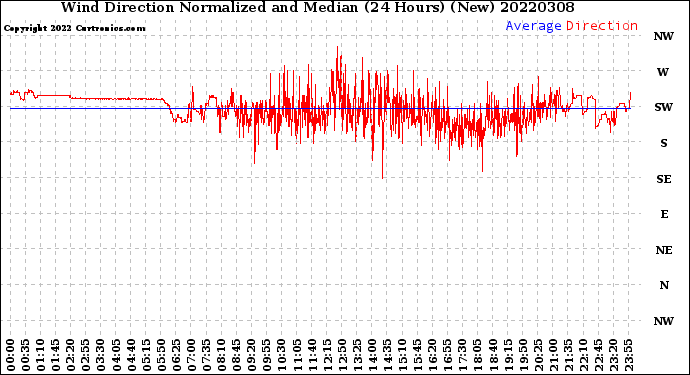The image size is (690, 375).
Task: Click the chart title text
Action: [317, 7]
